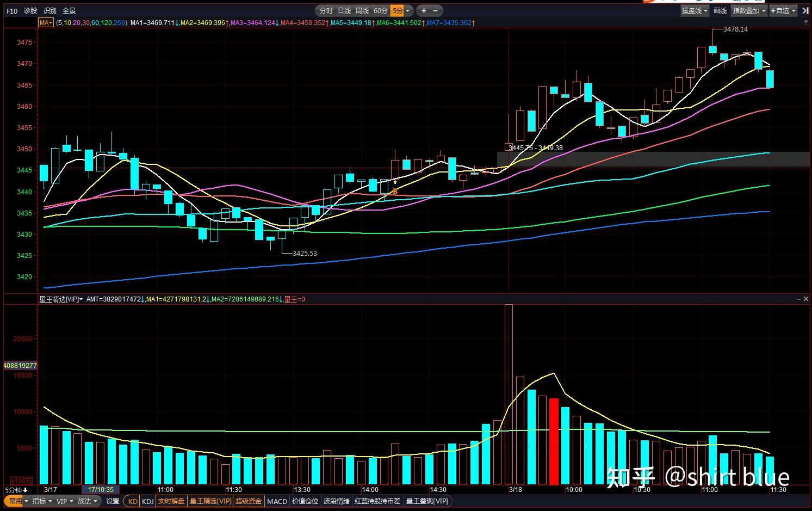Open the 操盘线 dropdown
Viewport: 812px width, 511px height.
695,11
